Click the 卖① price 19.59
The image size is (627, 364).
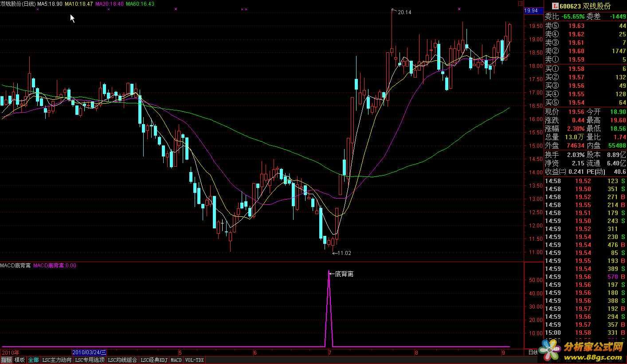(x=576, y=59)
